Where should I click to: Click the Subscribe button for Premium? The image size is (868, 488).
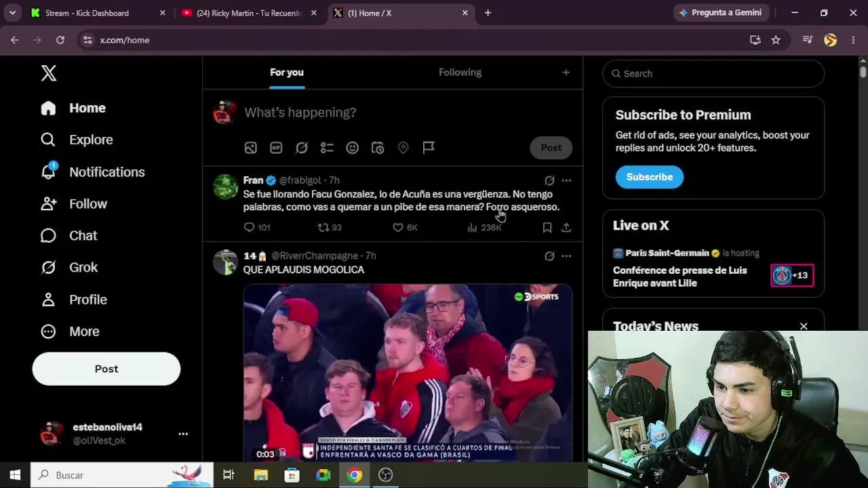click(x=650, y=177)
